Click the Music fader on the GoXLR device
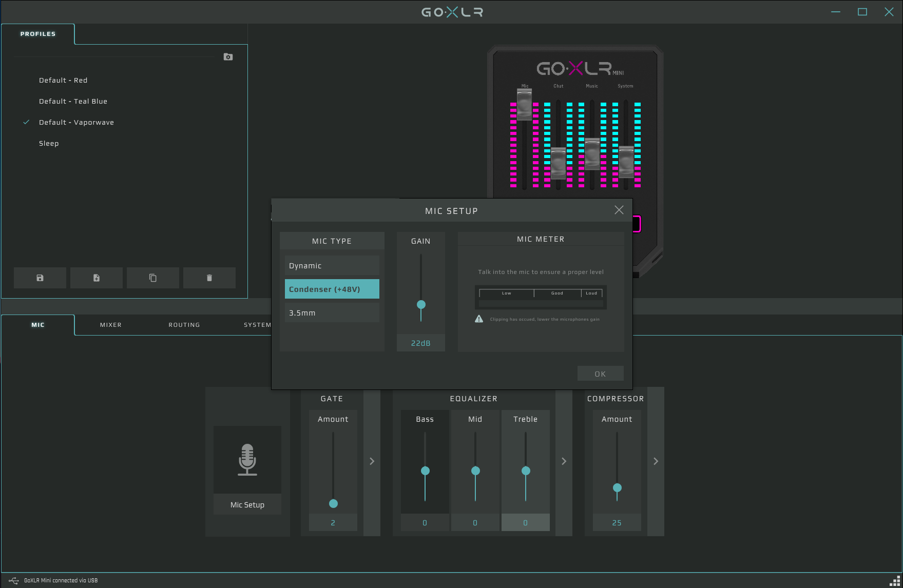The image size is (903, 588). (x=592, y=153)
